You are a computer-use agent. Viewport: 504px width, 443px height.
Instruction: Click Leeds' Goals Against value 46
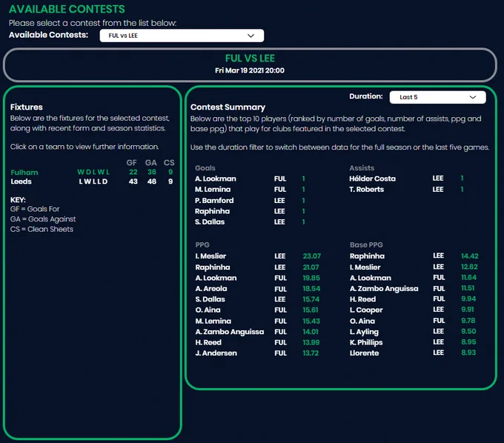point(152,181)
